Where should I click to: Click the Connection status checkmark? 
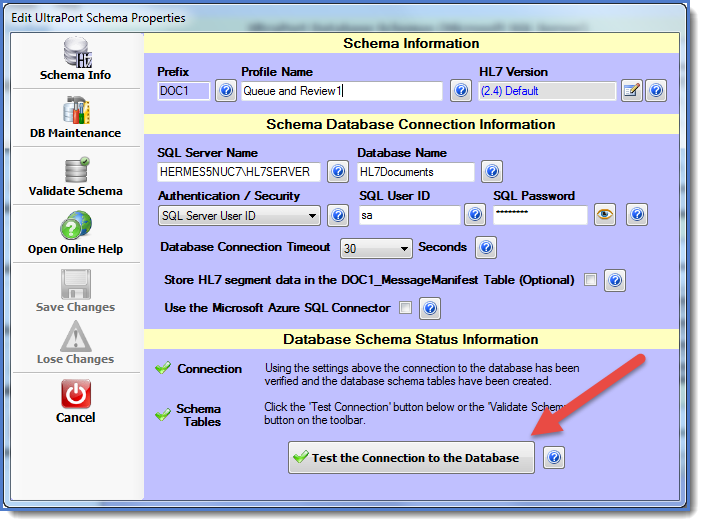(x=163, y=368)
